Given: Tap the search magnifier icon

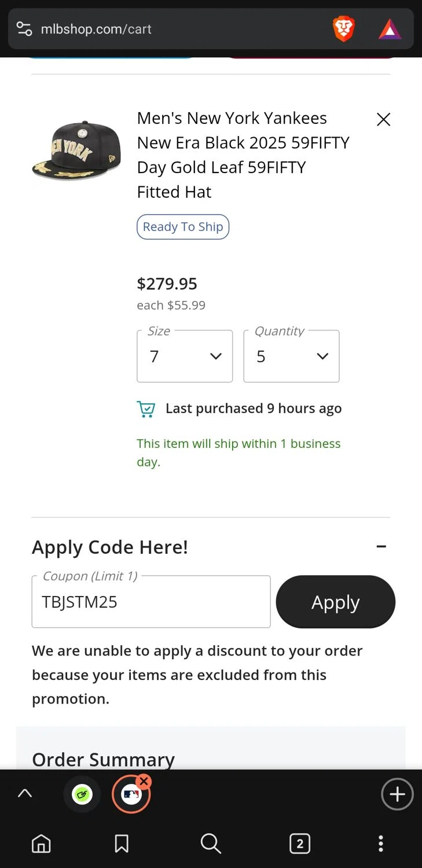Looking at the screenshot, I should pyautogui.click(x=211, y=844).
